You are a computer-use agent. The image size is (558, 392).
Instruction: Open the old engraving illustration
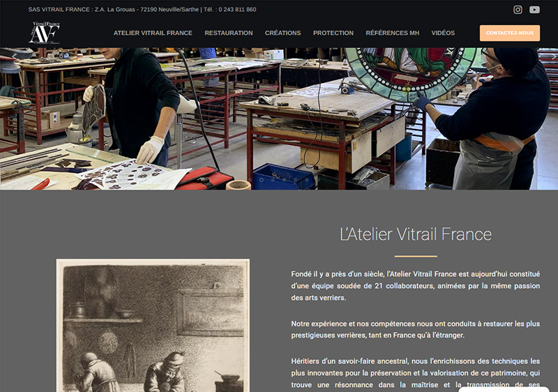coord(153,326)
